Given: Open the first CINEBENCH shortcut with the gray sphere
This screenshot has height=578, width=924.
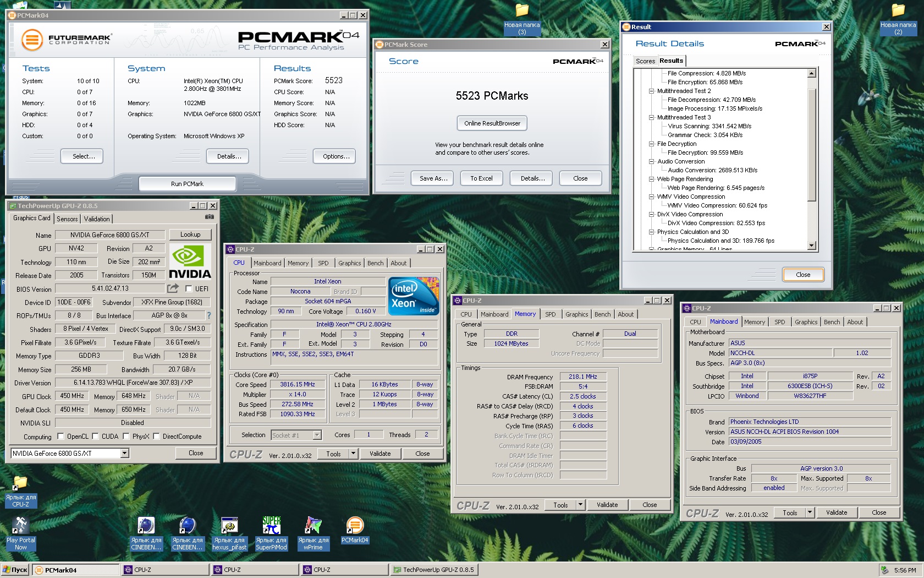Looking at the screenshot, I should pos(146,533).
